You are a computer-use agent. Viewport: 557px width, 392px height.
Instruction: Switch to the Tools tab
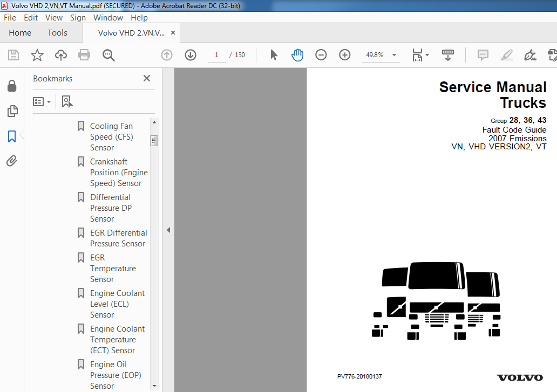(x=57, y=33)
